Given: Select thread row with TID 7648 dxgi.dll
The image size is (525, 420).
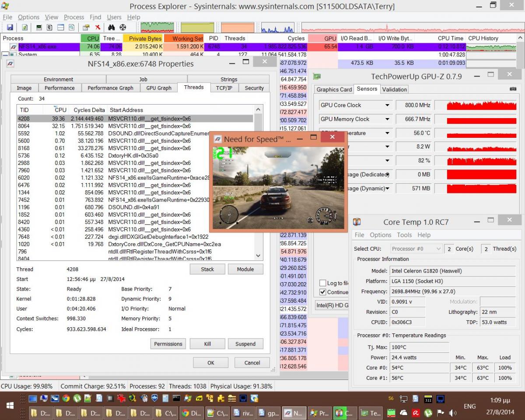Looking at the screenshot, I should tap(135, 237).
